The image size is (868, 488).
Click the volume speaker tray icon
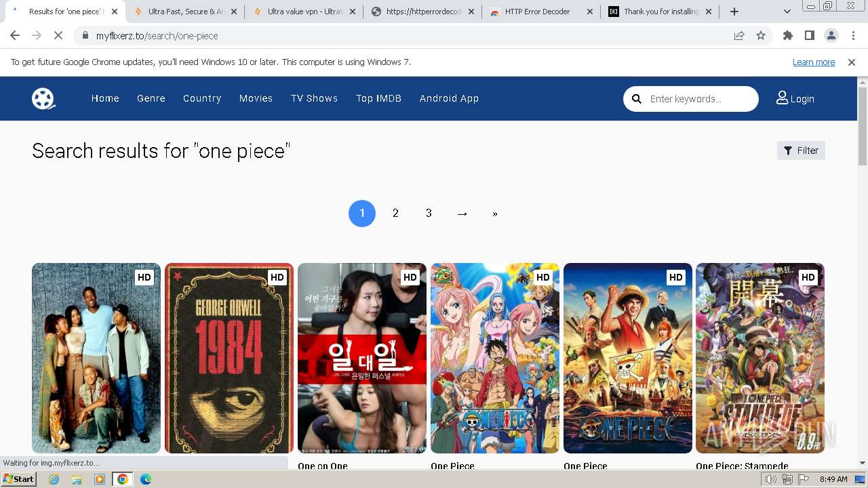771,479
